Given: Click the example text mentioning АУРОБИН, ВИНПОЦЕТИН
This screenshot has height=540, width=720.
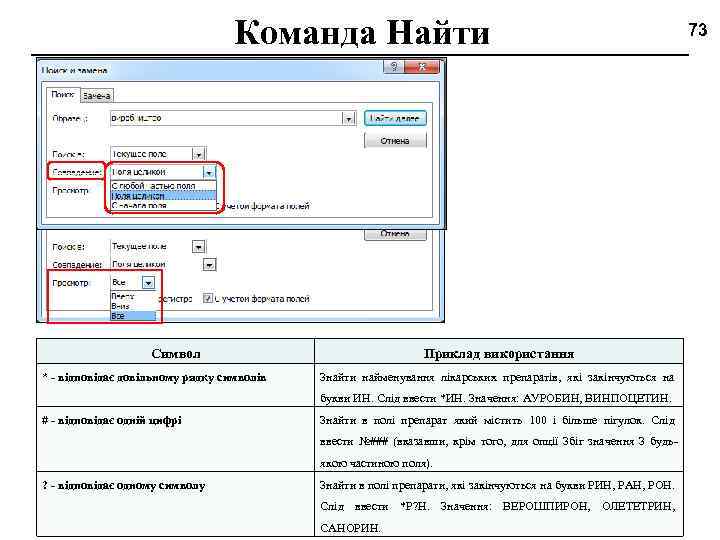Looking at the screenshot, I should (x=497, y=388).
